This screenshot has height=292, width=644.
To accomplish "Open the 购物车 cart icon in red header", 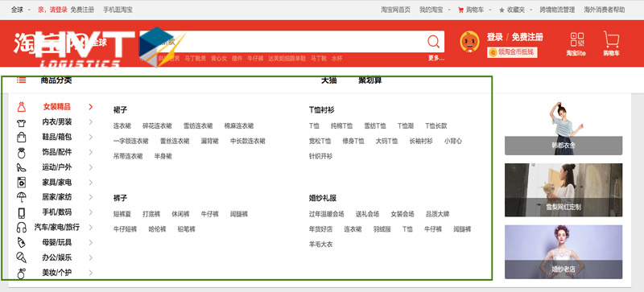I will [611, 40].
